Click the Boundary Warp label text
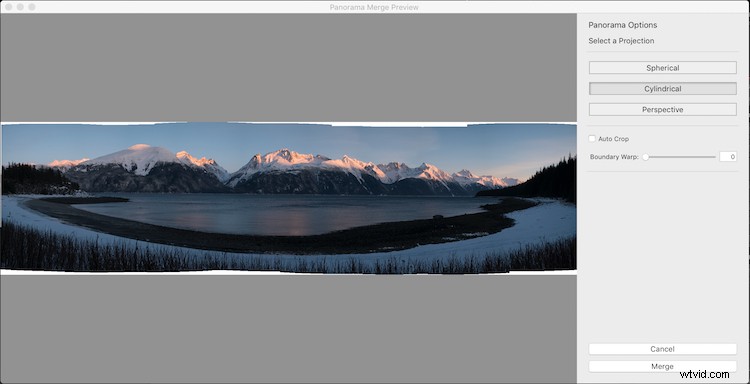Image resolution: width=750 pixels, height=384 pixels. pyautogui.click(x=615, y=157)
